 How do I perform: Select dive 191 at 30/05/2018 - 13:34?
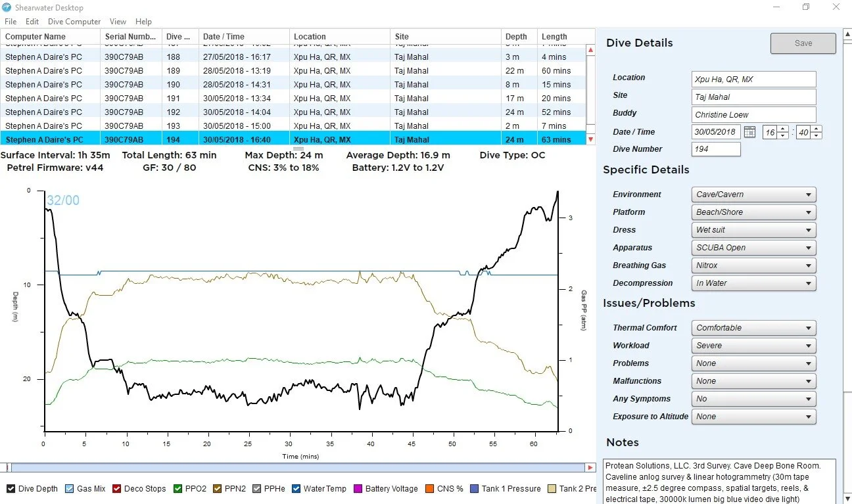(x=293, y=99)
